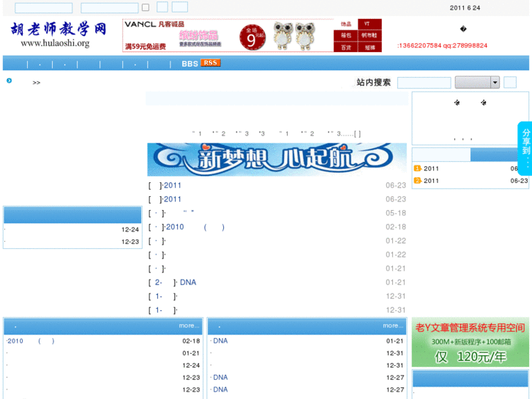Screen dimensions: 532x399
Task: Select 箱包 category in VANCL ad
Action: pyautogui.click(x=345, y=35)
